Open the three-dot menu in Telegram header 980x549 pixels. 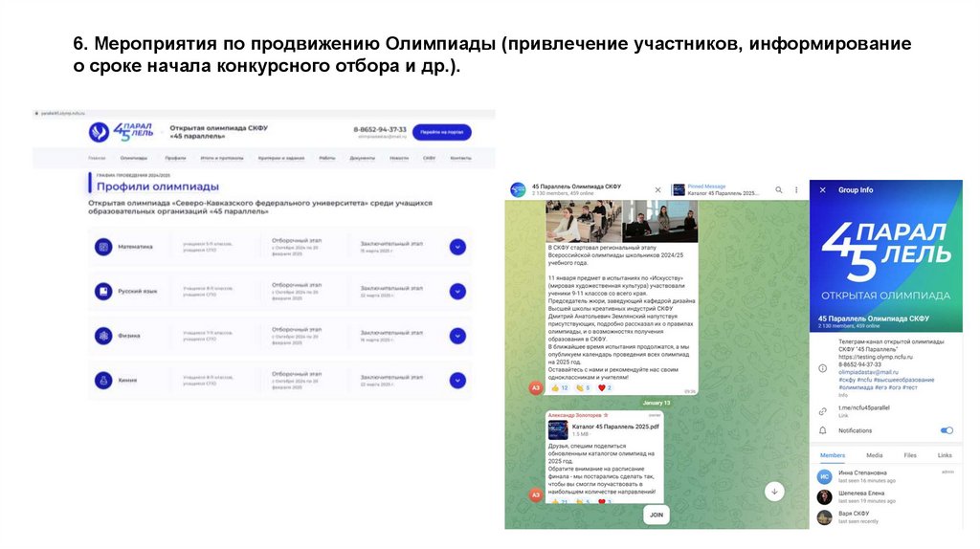(796, 190)
